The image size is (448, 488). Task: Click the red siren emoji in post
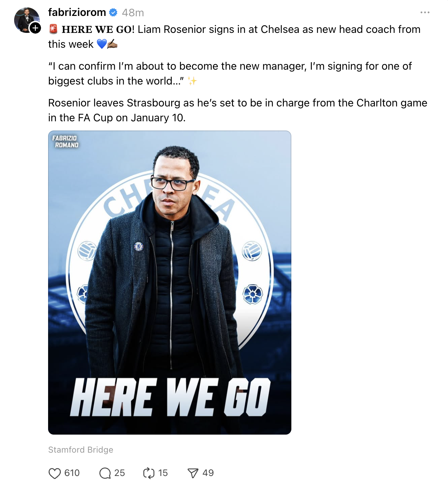click(x=53, y=29)
